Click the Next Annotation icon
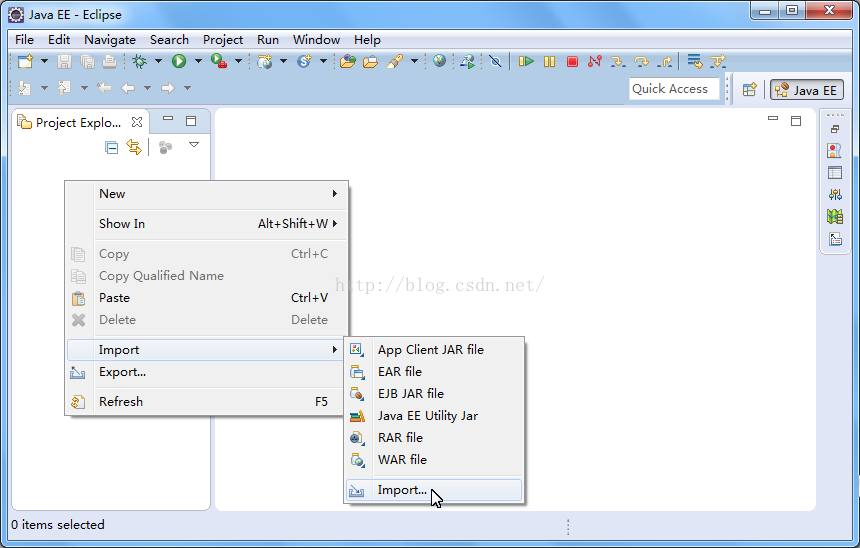Screen dimensions: 860x548 click(25, 88)
